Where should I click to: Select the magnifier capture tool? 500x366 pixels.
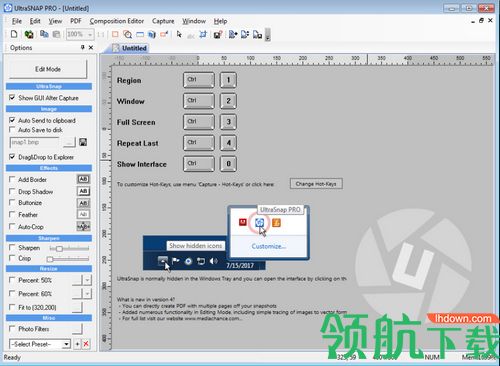click(127, 34)
